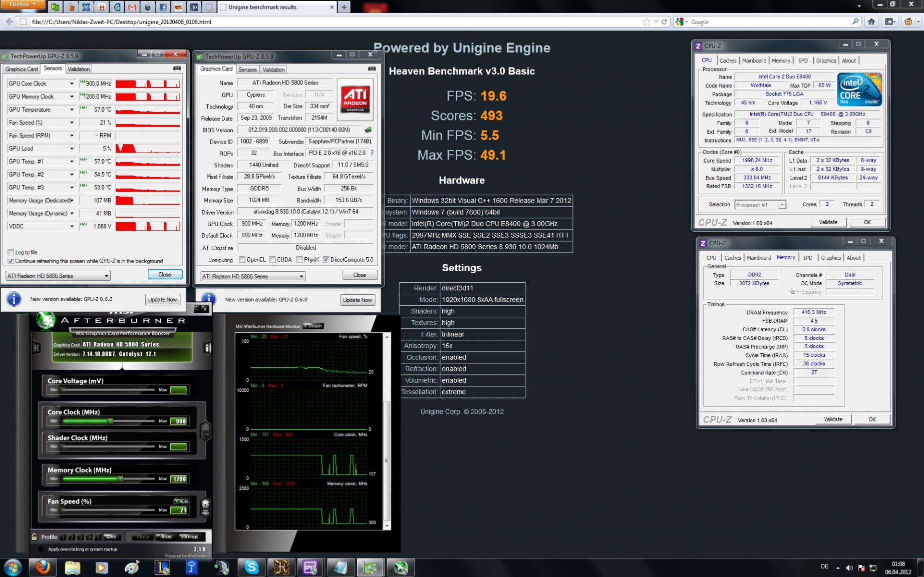This screenshot has height=577, width=924.
Task: Click the volume icon in system tray
Action: click(x=849, y=567)
